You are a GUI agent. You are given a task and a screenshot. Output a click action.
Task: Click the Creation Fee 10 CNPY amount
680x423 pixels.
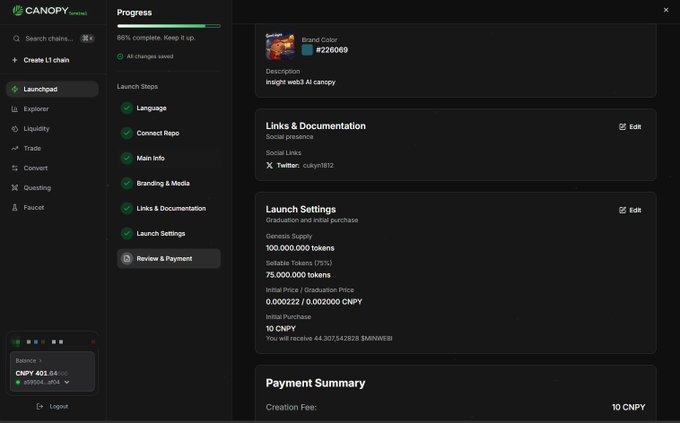click(628, 407)
